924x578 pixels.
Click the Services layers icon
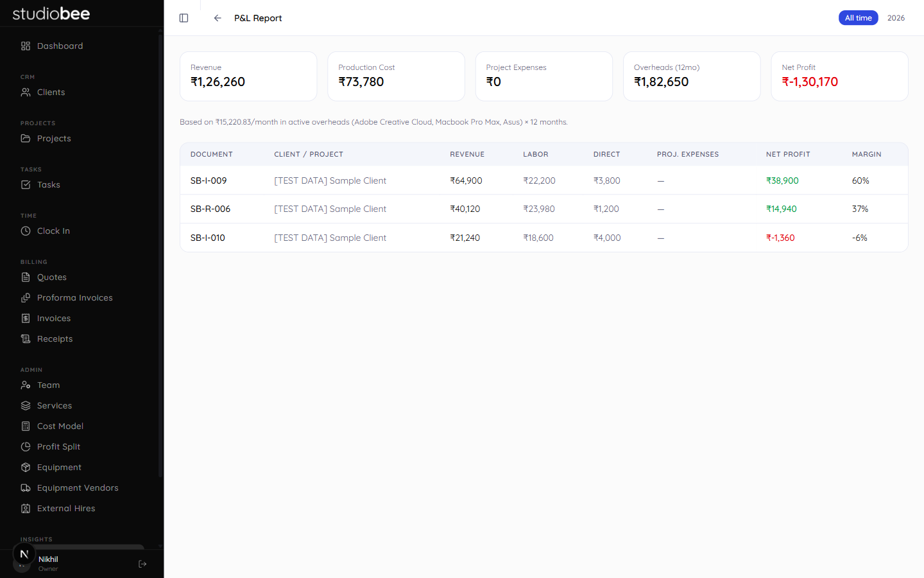(x=26, y=406)
